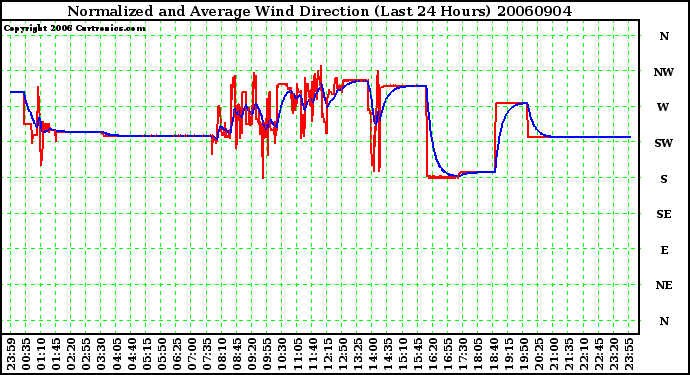This screenshot has height=375, width=690.
Task: Click the 21:00 time axis label
Action: click(554, 354)
